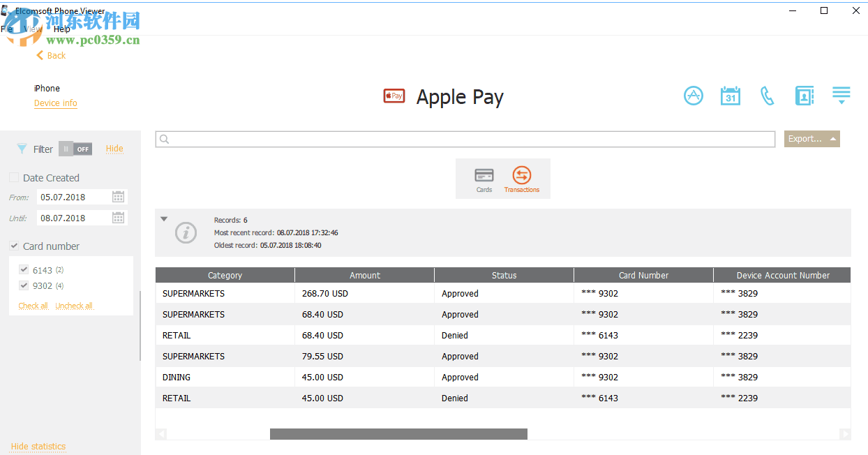Switch to the Transactions view

(x=522, y=179)
